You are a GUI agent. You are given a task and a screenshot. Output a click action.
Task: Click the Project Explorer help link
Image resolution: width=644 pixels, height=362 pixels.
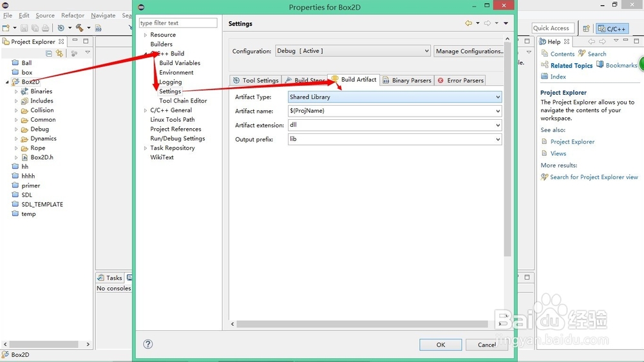(x=573, y=142)
